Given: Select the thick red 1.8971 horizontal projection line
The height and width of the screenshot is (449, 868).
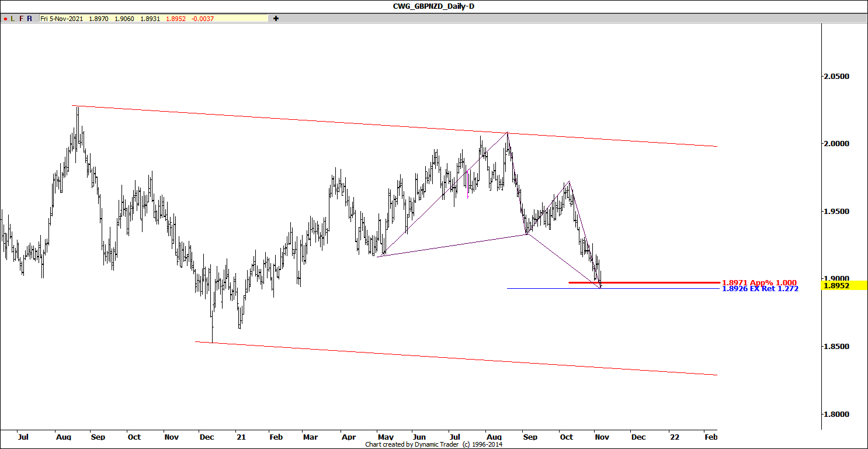Looking at the screenshot, I should 644,282.
